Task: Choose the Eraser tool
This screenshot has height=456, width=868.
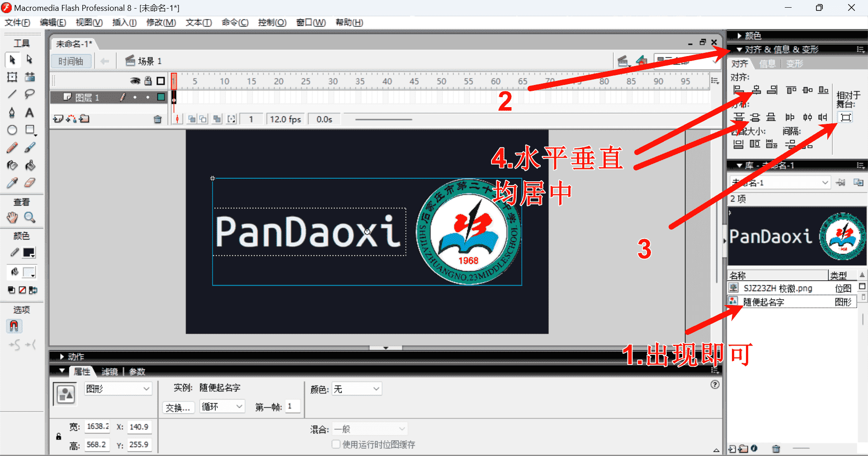Action: 29,183
